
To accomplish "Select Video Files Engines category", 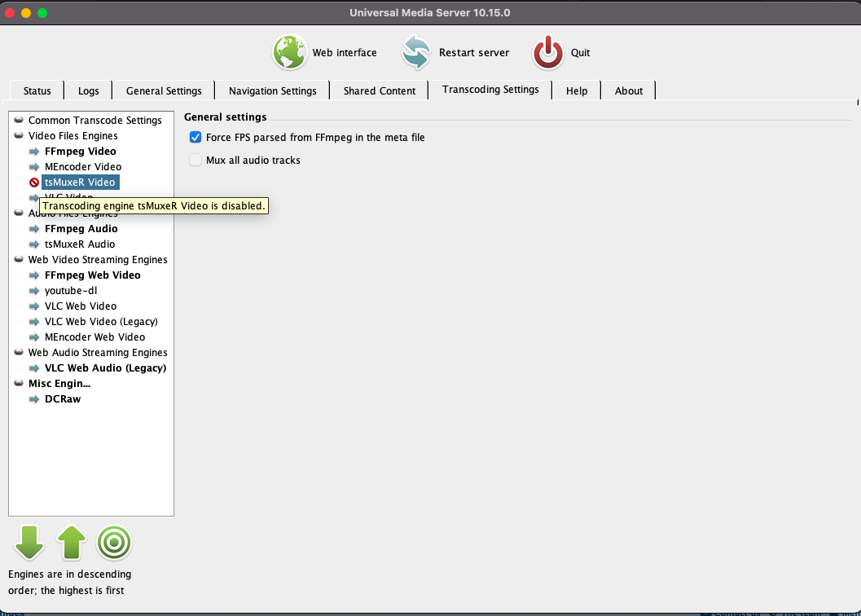I will click(x=73, y=136).
